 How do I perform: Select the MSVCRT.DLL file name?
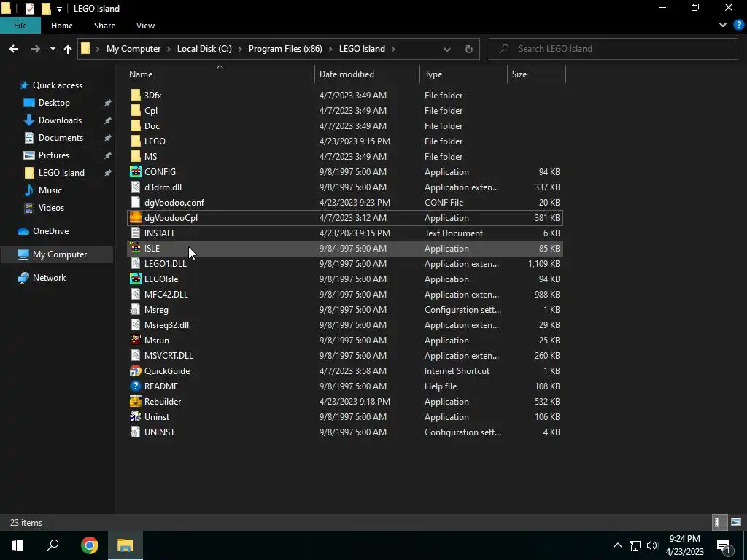coord(169,356)
